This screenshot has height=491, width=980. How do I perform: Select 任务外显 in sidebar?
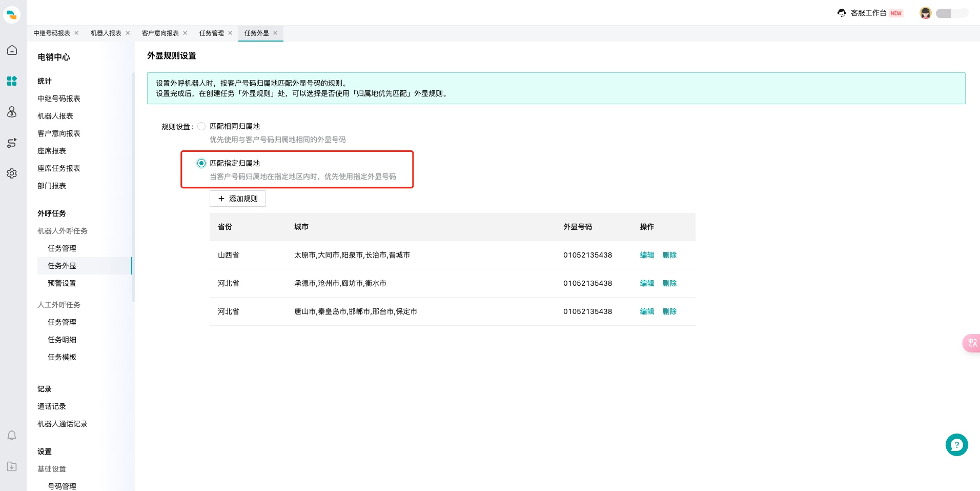[x=85, y=266]
